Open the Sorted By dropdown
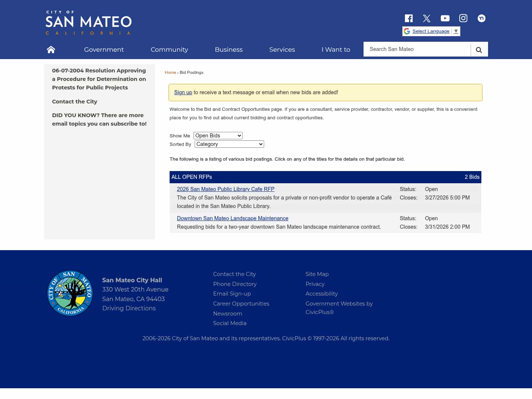The width and height of the screenshot is (532, 399). (229, 144)
